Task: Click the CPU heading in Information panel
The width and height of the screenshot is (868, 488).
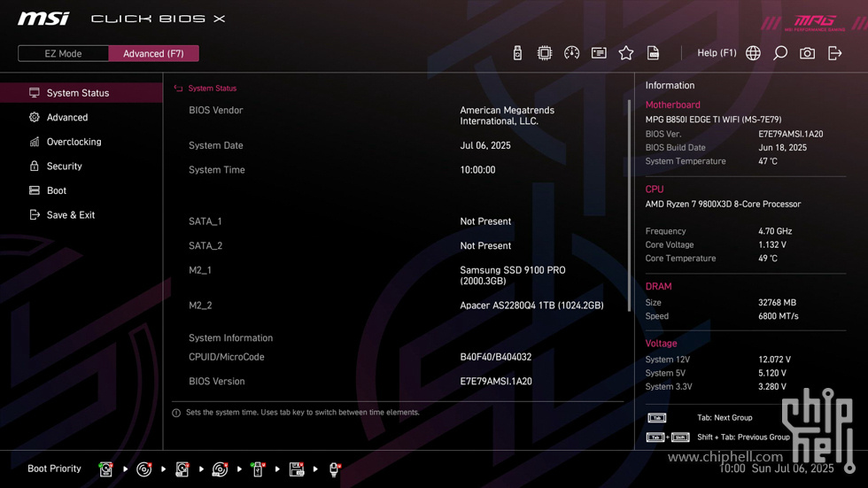Action: tap(655, 190)
